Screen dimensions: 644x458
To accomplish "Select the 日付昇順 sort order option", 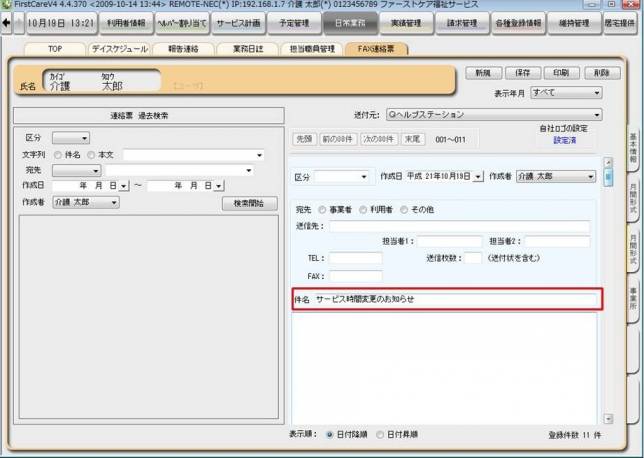I will (x=380, y=435).
